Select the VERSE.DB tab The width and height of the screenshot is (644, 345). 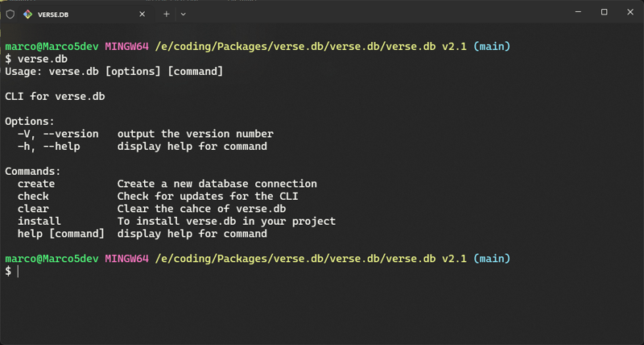[x=78, y=15]
